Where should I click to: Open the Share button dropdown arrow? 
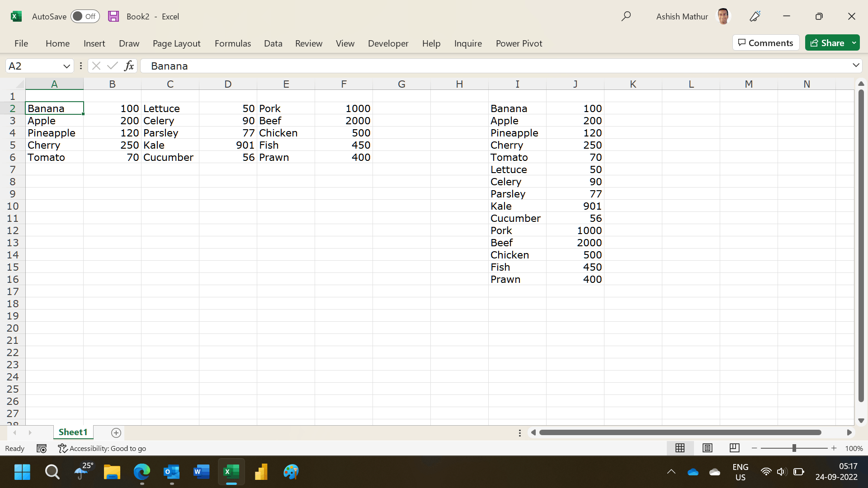point(854,43)
